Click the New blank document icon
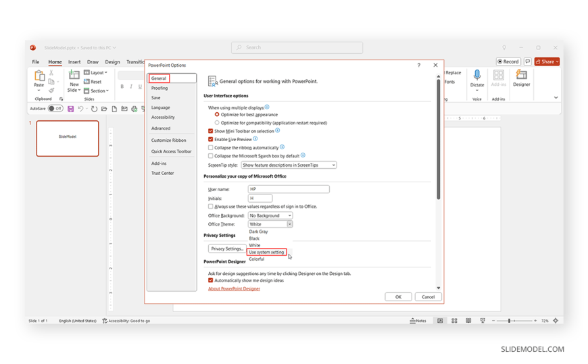 click(114, 109)
